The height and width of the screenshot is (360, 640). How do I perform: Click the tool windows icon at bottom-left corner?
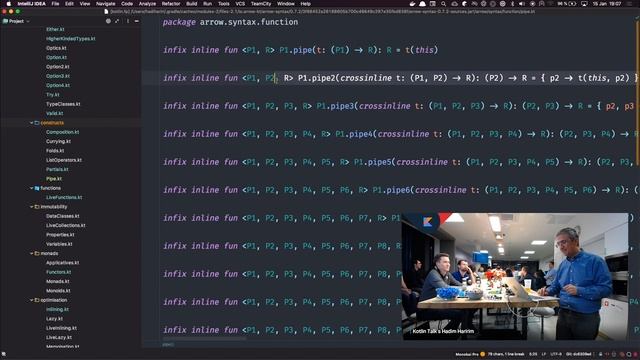[x=4, y=354]
